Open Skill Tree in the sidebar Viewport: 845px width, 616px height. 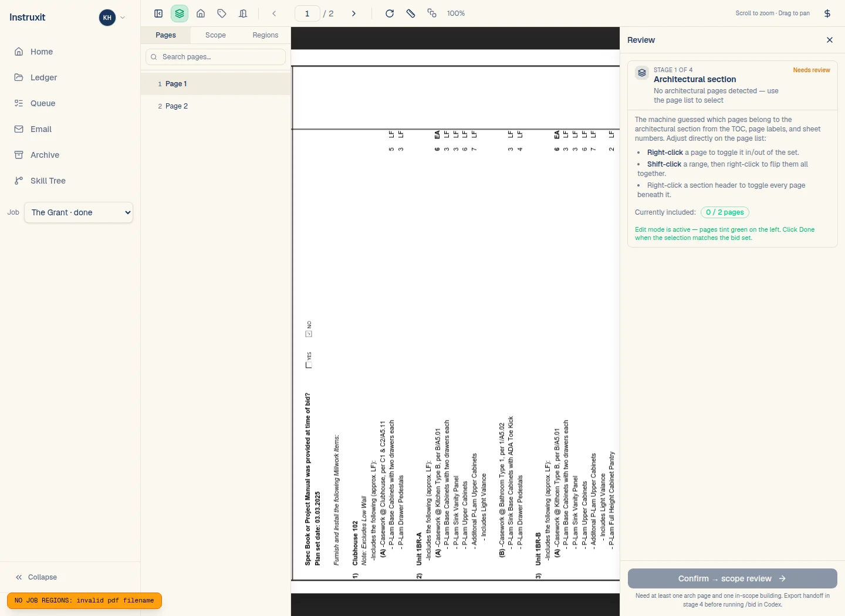pyautogui.click(x=70, y=181)
